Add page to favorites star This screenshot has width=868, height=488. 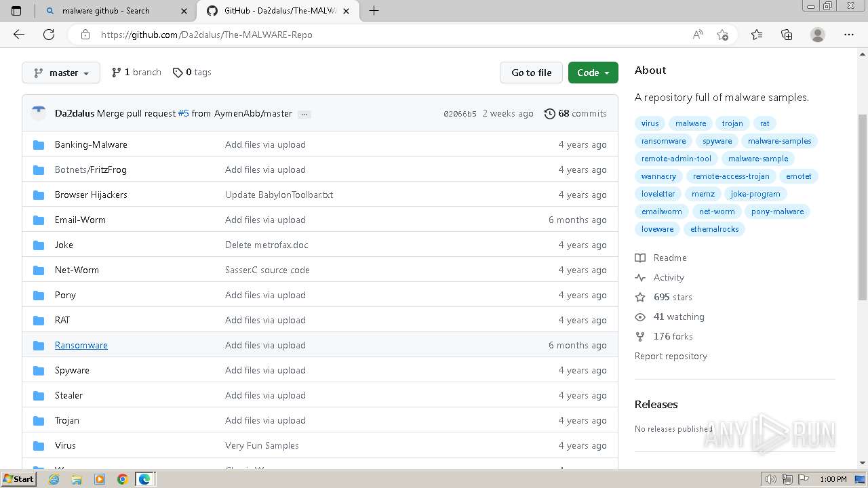click(722, 35)
